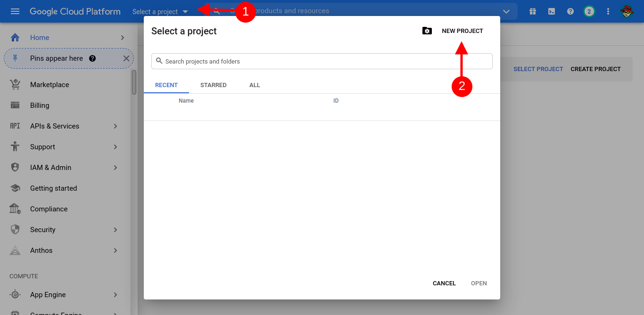644x315 pixels.
Task: Expand the Home submenu chevron
Action: click(123, 38)
